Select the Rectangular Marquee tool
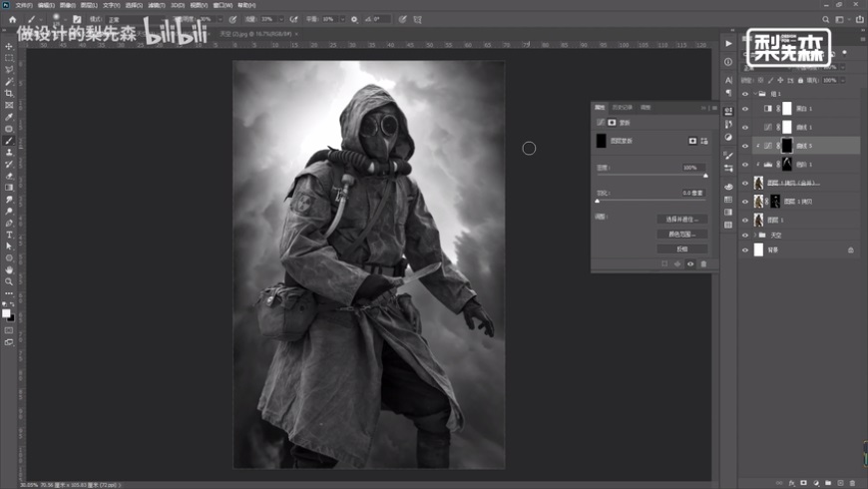 pos(9,58)
